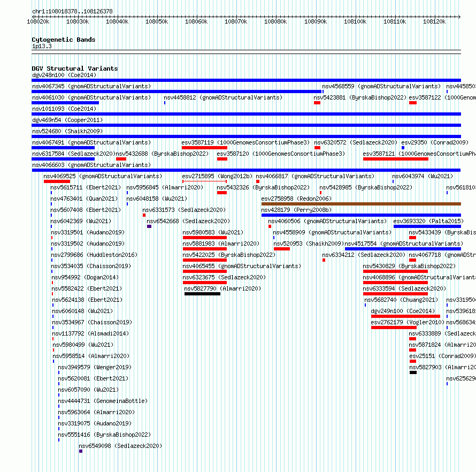Click nsv4066603 gnomAD label

[91, 165]
